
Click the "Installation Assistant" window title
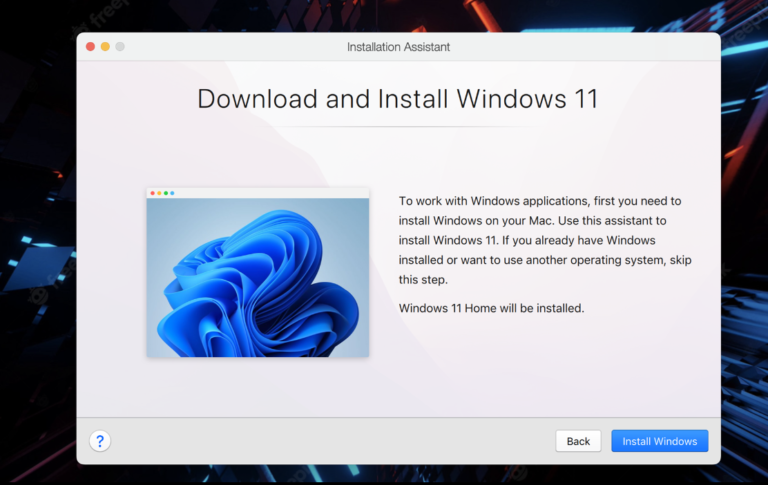tap(398, 47)
